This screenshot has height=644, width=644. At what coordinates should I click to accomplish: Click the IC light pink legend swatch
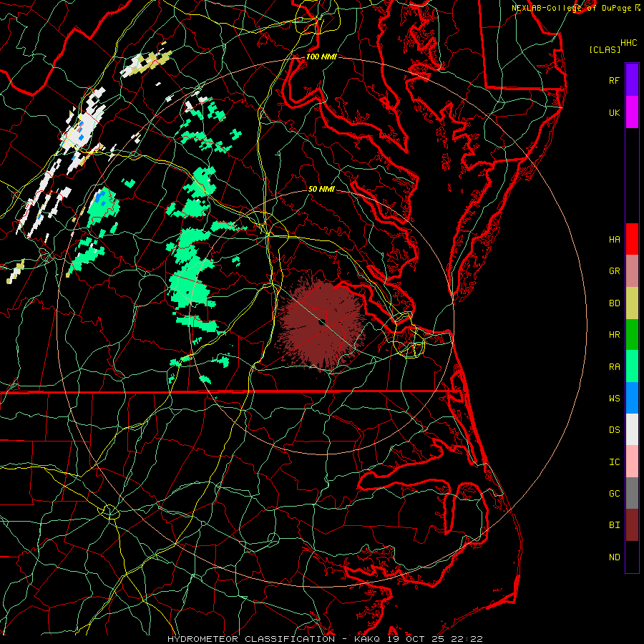click(632, 462)
